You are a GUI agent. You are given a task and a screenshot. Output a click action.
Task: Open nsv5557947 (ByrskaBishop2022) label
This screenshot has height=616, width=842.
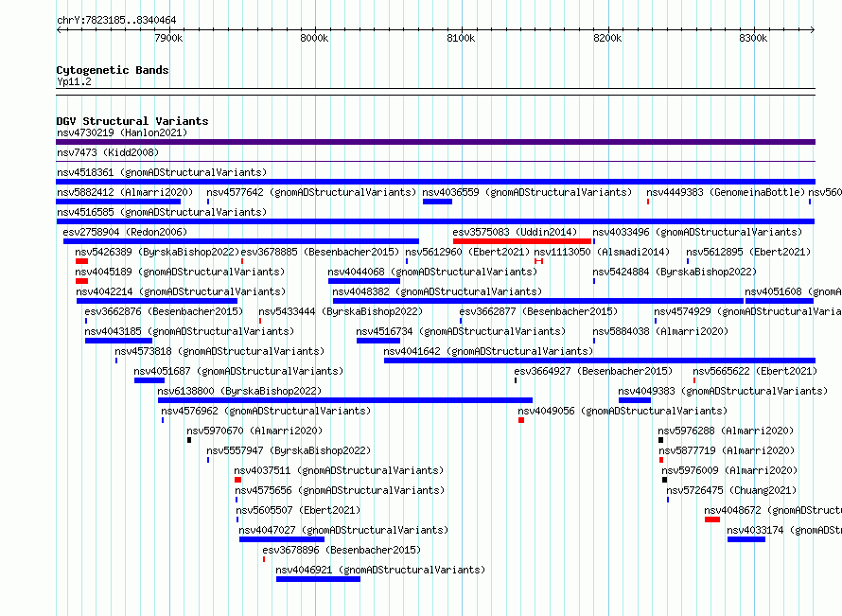click(x=289, y=450)
